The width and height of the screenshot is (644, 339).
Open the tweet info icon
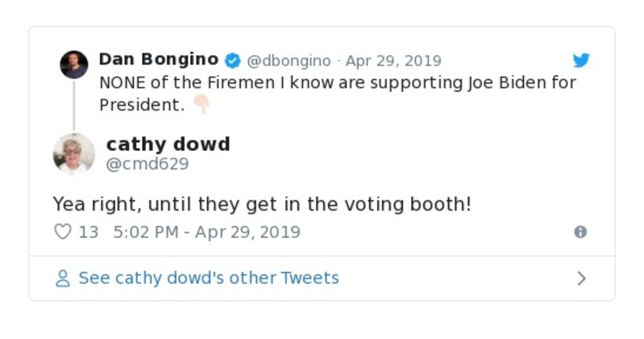point(580,232)
